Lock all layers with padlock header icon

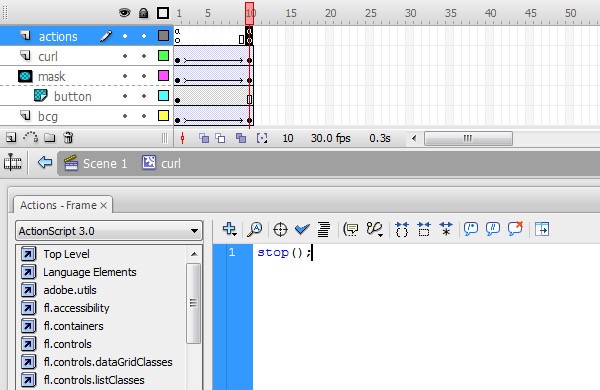[x=143, y=13]
